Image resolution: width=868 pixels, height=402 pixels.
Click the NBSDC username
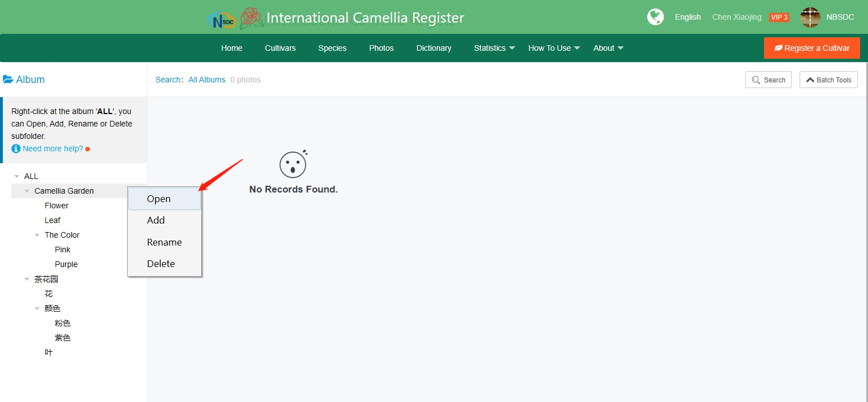click(840, 17)
